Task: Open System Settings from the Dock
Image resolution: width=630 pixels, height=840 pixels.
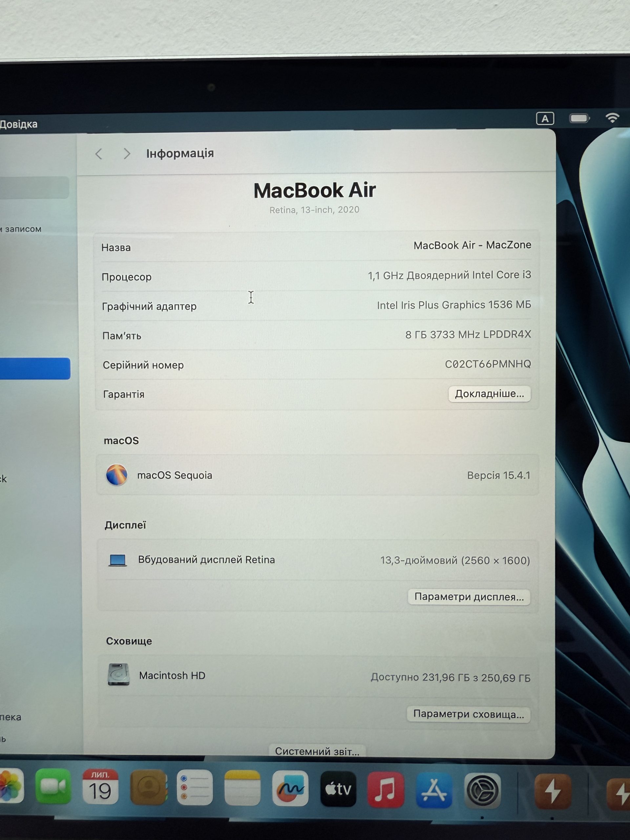Action: click(482, 791)
